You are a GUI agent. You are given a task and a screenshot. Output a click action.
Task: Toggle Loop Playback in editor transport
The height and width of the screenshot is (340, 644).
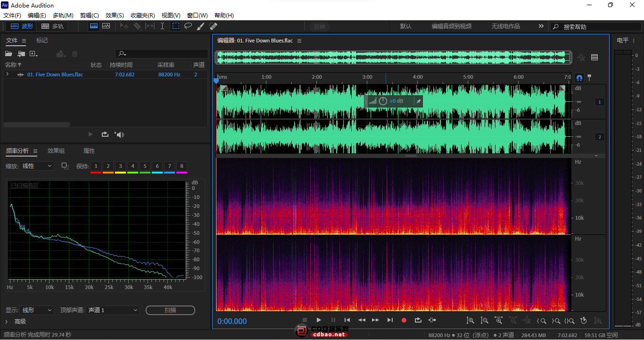coord(418,320)
